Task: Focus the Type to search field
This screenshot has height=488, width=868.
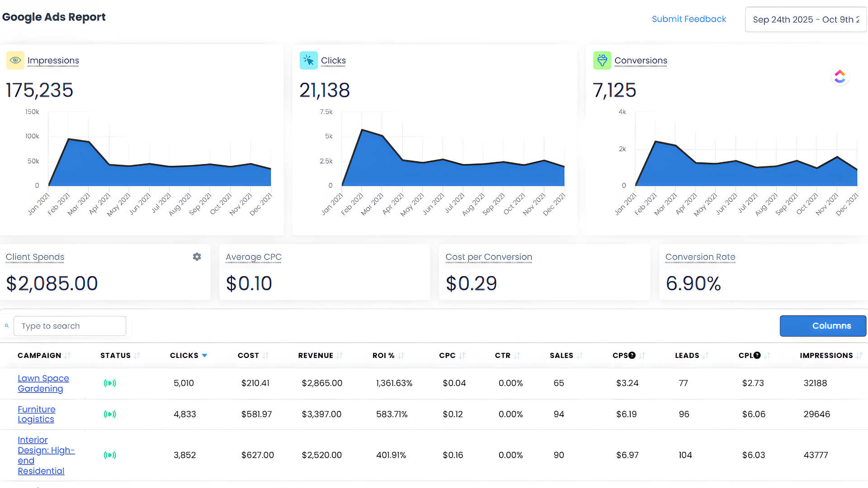Action: pos(70,326)
